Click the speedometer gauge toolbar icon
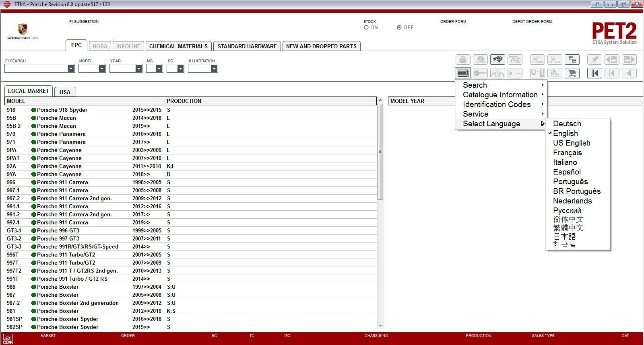This screenshot has width=644, height=345. 480,60
